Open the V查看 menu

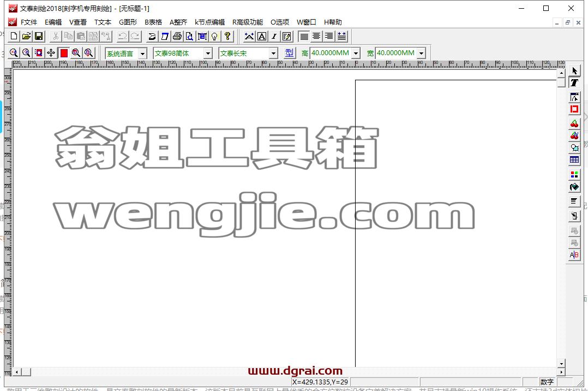(x=78, y=22)
